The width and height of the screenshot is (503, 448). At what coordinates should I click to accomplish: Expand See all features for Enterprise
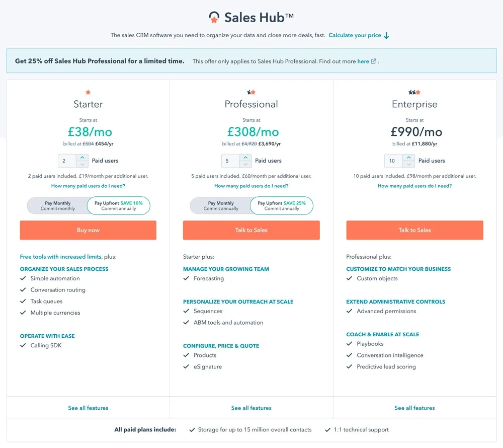tap(414, 408)
